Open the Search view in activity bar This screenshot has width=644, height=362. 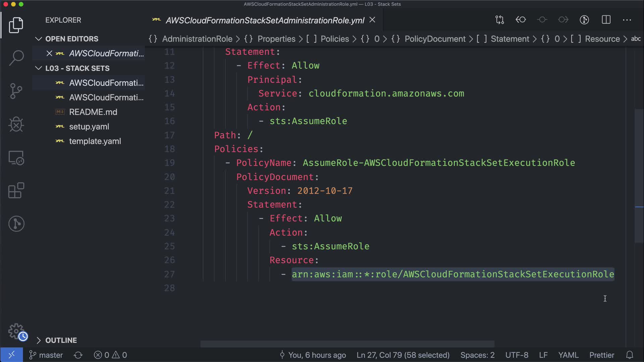click(x=16, y=58)
